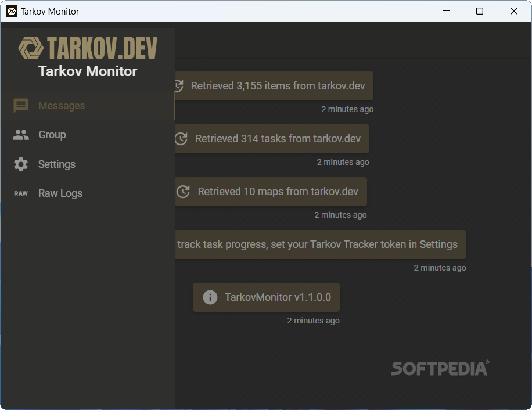
Task: Click the Tarkov.dev hexagon logo icon
Action: click(31, 48)
